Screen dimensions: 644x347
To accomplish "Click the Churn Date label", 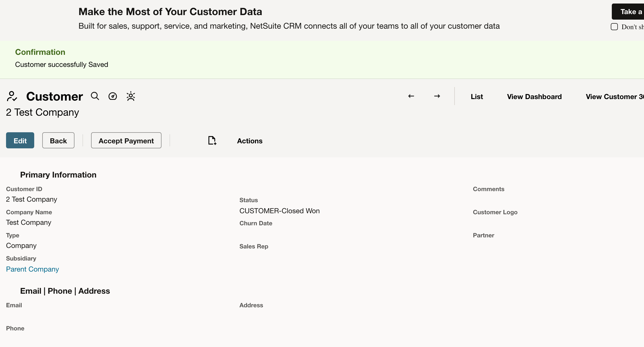I will 256,223.
